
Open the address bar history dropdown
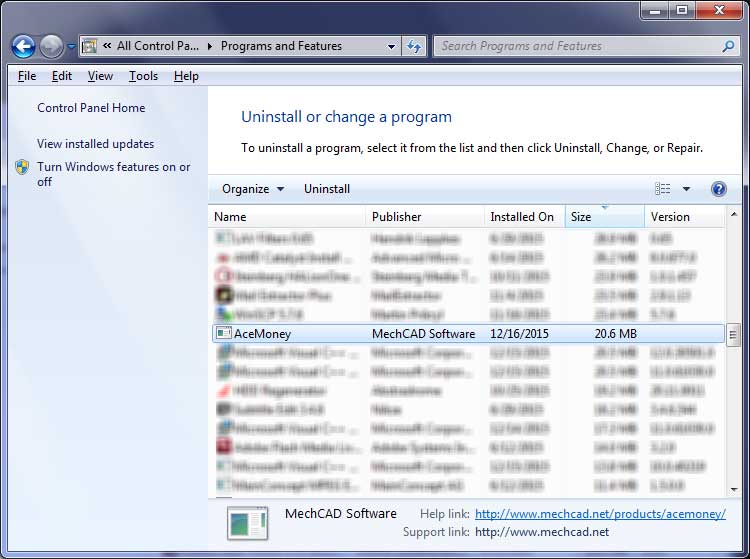(391, 46)
